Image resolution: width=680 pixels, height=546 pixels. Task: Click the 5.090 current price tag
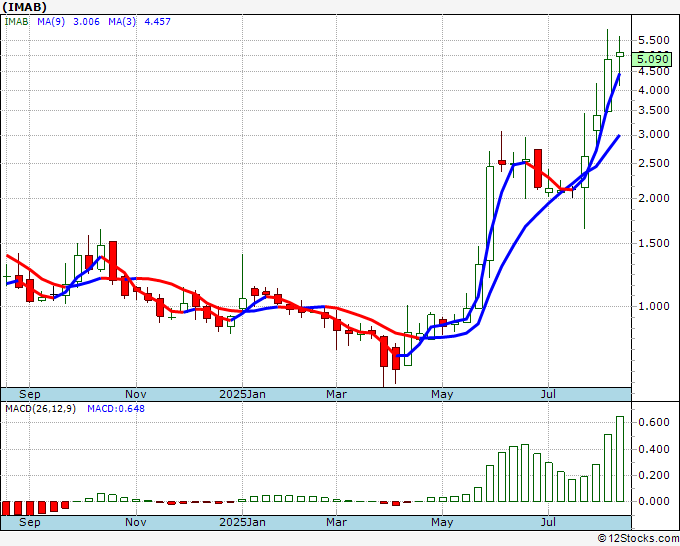[x=652, y=59]
